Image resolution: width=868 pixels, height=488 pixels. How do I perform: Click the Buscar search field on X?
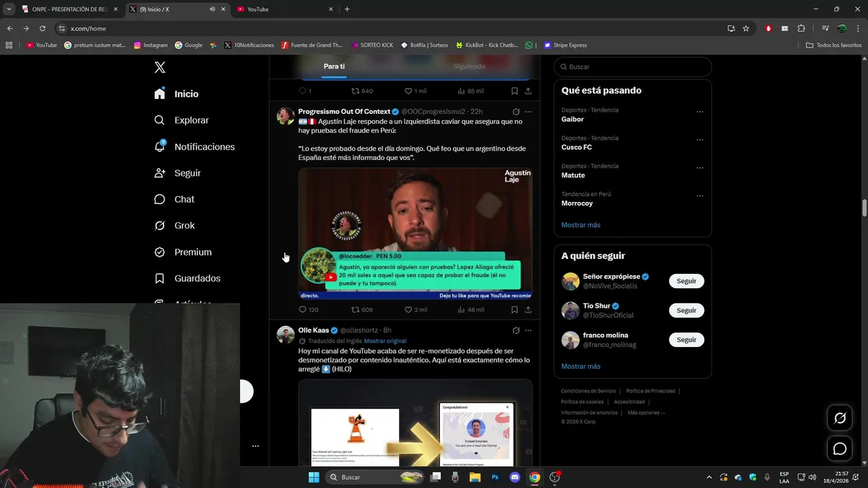(x=633, y=66)
